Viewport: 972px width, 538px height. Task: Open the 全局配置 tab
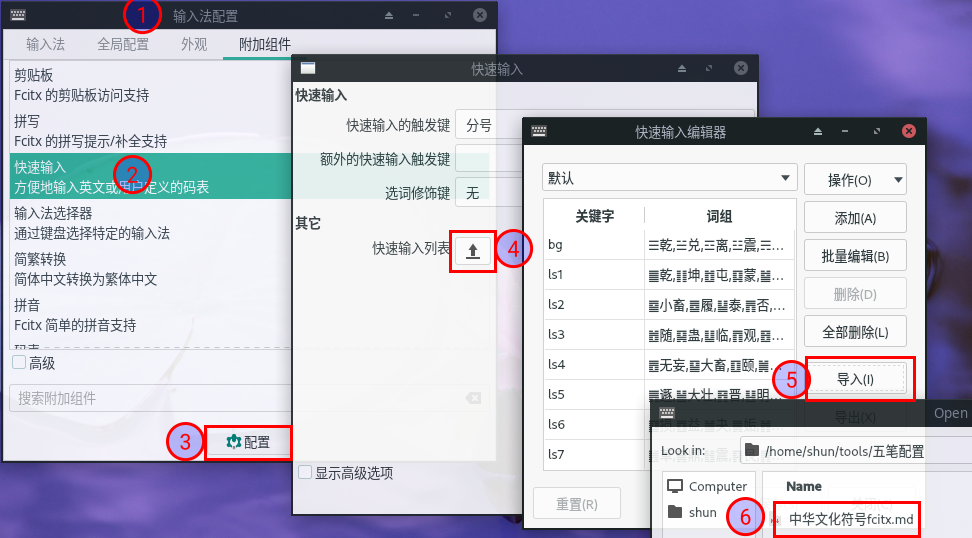point(123,44)
